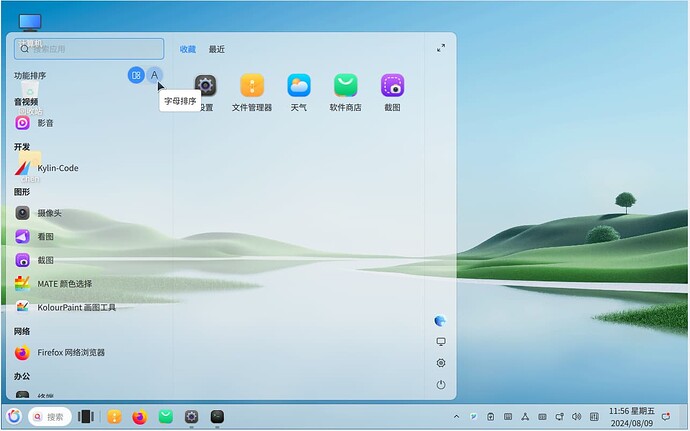Click the 图形 category header
Viewport: 690px width, 431px height.
coord(22,192)
